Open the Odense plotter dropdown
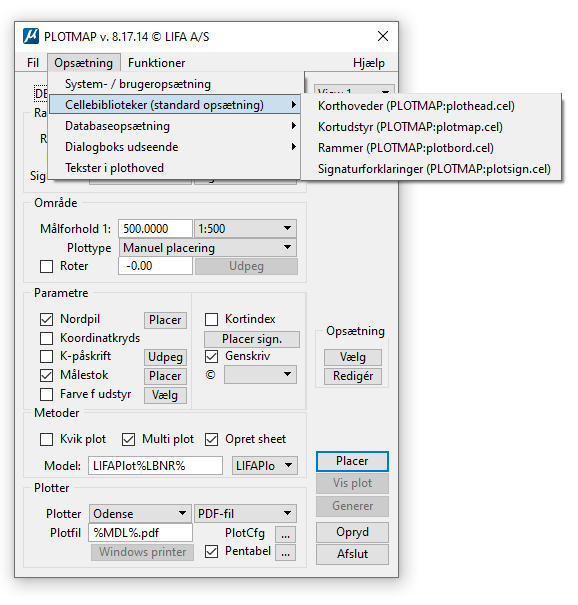Screen dimensions: 578x605 click(140, 514)
